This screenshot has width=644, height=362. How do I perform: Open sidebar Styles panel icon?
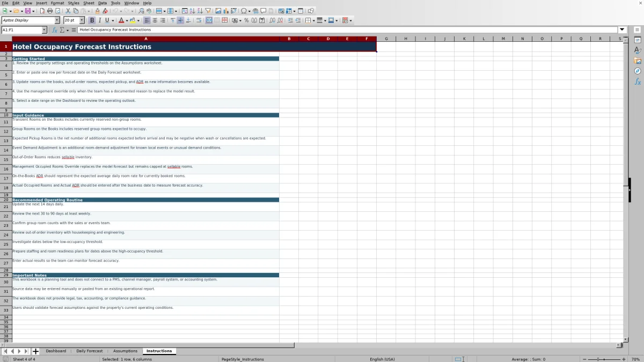click(638, 50)
